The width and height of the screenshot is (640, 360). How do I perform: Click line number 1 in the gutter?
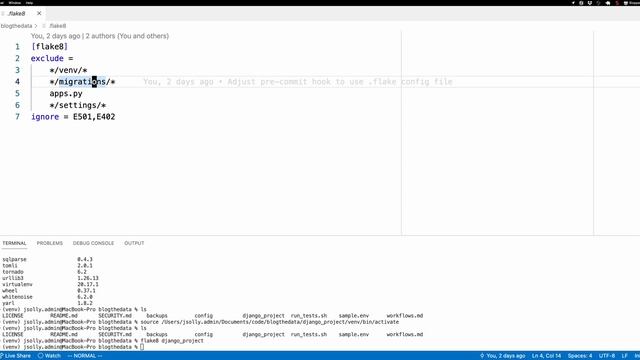17,47
